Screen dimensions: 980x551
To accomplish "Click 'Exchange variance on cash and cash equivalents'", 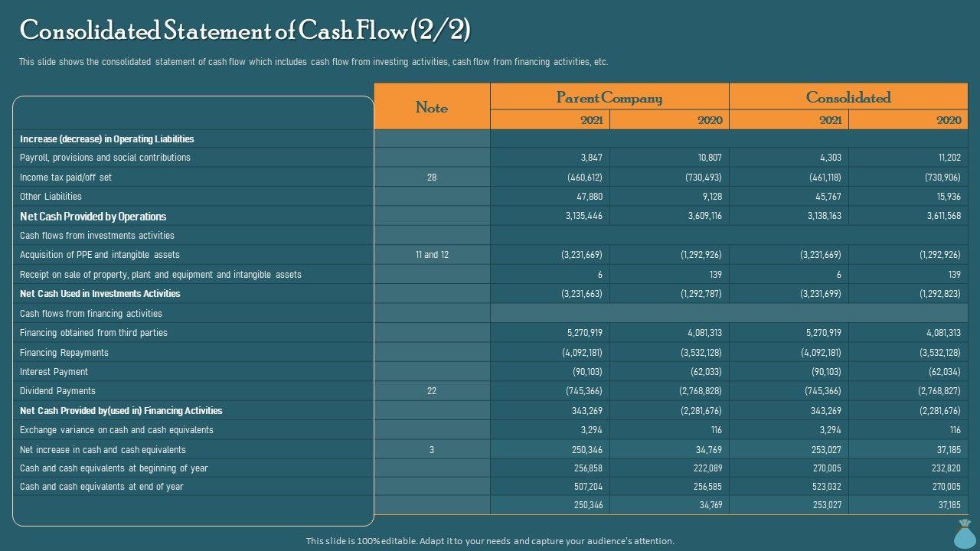I will (116, 430).
